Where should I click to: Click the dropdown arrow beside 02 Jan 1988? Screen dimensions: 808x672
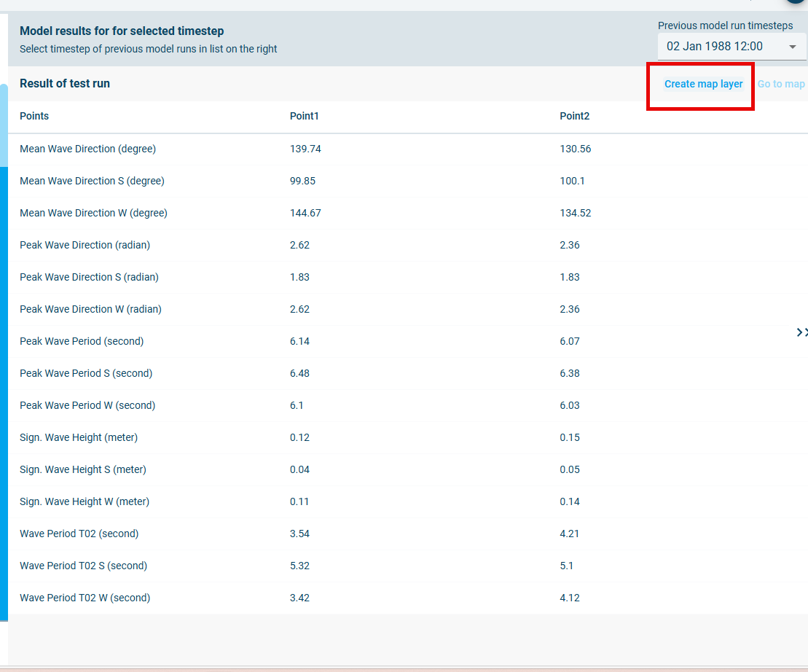coord(793,47)
